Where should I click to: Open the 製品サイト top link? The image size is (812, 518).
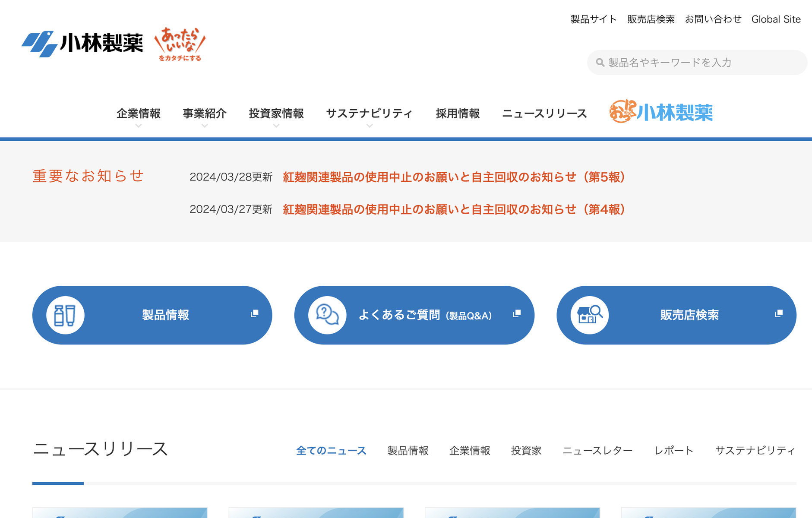point(594,19)
